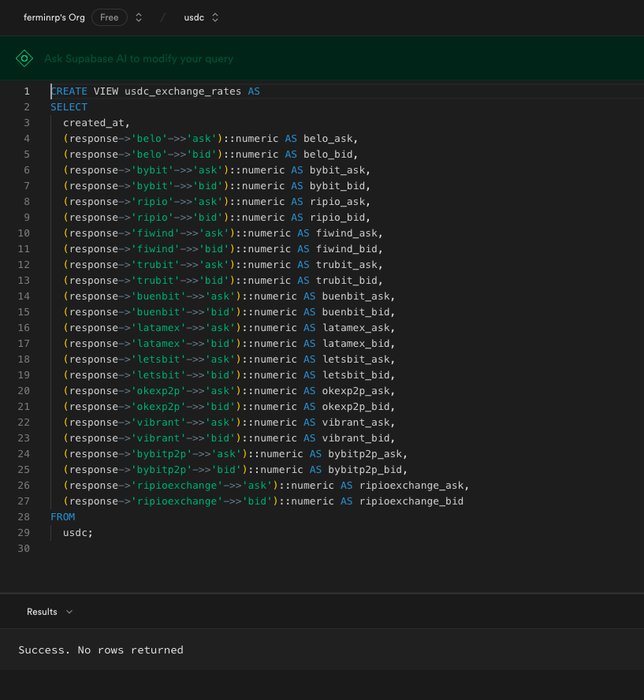Click the buenbit_bid alias on line 15

coord(356,312)
